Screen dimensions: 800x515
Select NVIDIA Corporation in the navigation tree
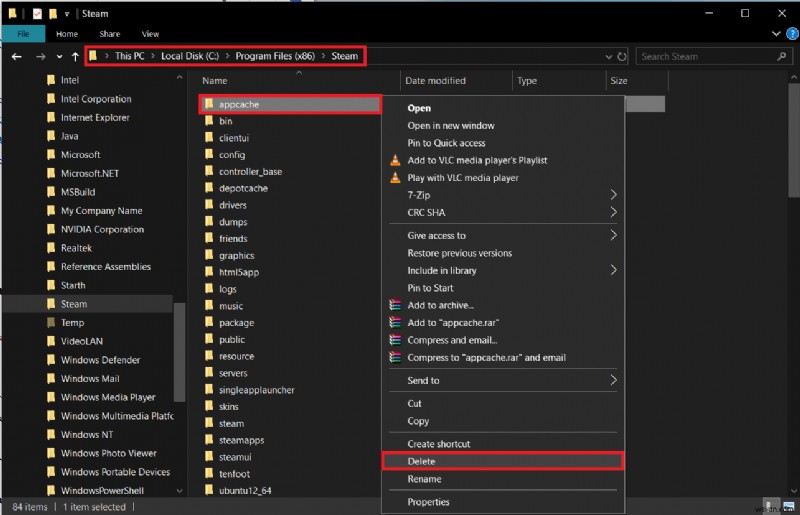tap(102, 230)
